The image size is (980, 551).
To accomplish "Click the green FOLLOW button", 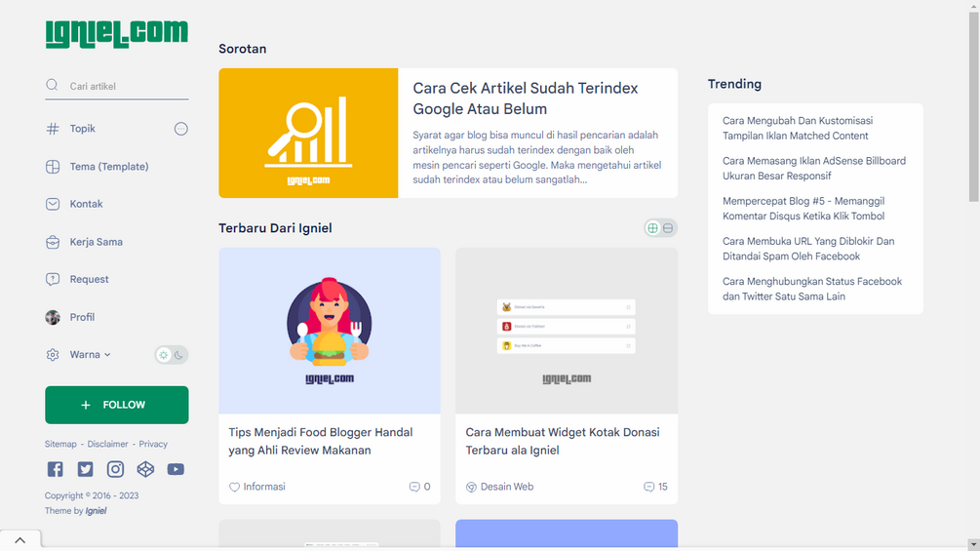I will click(x=116, y=405).
